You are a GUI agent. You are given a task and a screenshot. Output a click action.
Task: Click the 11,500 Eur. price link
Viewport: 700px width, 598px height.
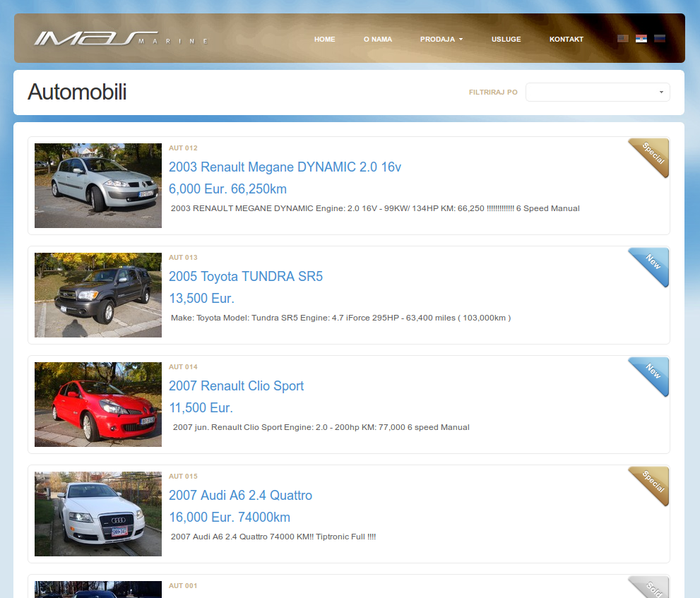point(201,407)
